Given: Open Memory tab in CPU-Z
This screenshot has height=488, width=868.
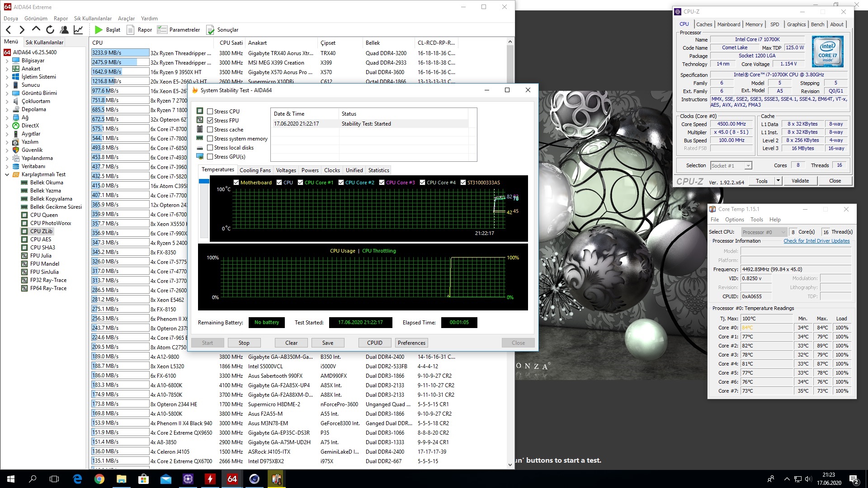Looking at the screenshot, I should point(754,24).
